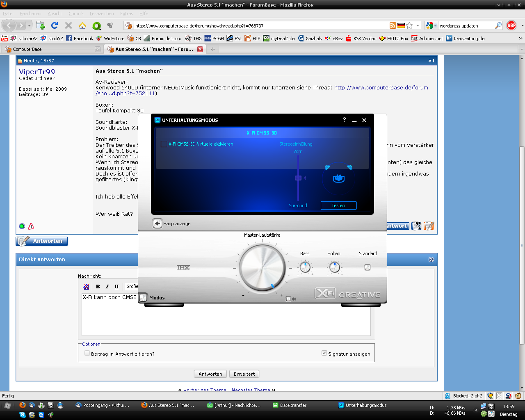Open the Extras menu

coord(127,14)
